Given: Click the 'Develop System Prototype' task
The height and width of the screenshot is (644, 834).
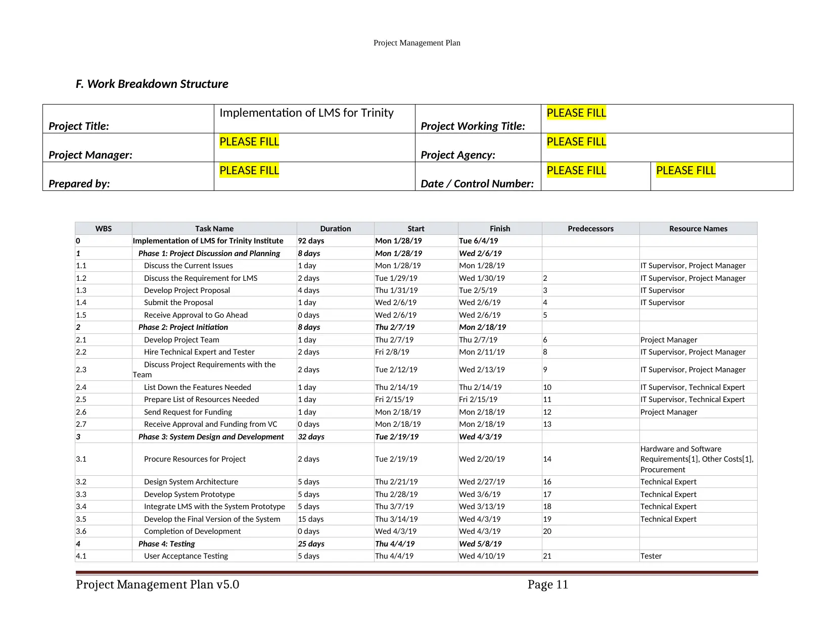Looking at the screenshot, I should click(190, 494).
